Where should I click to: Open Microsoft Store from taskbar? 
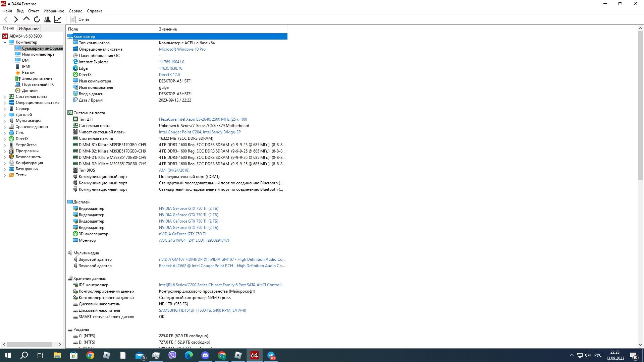73,355
